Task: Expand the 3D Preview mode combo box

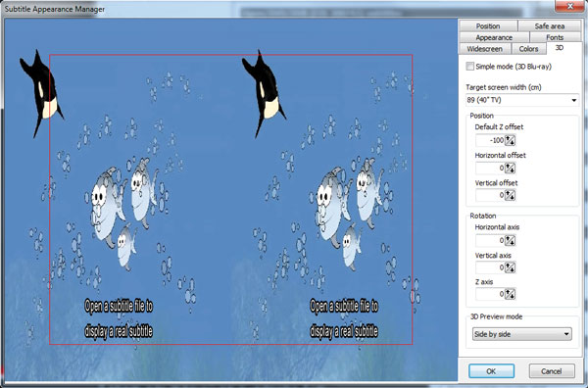Action: (521, 334)
